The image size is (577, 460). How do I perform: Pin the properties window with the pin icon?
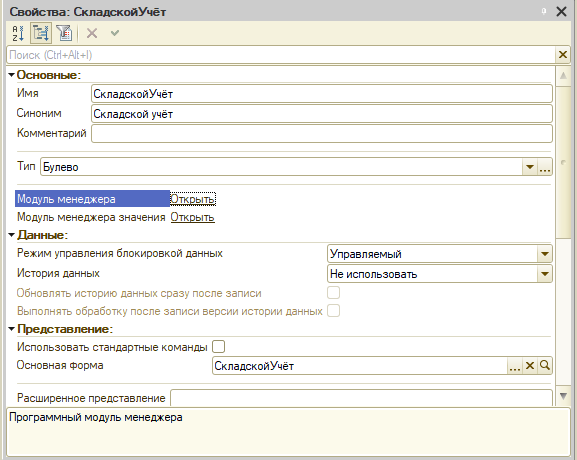pos(544,11)
